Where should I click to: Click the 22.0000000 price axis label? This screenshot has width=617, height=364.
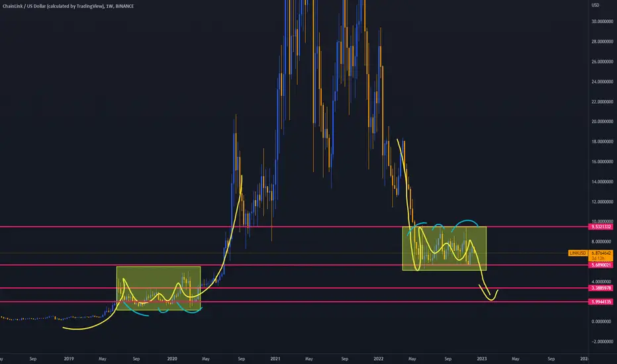602,102
